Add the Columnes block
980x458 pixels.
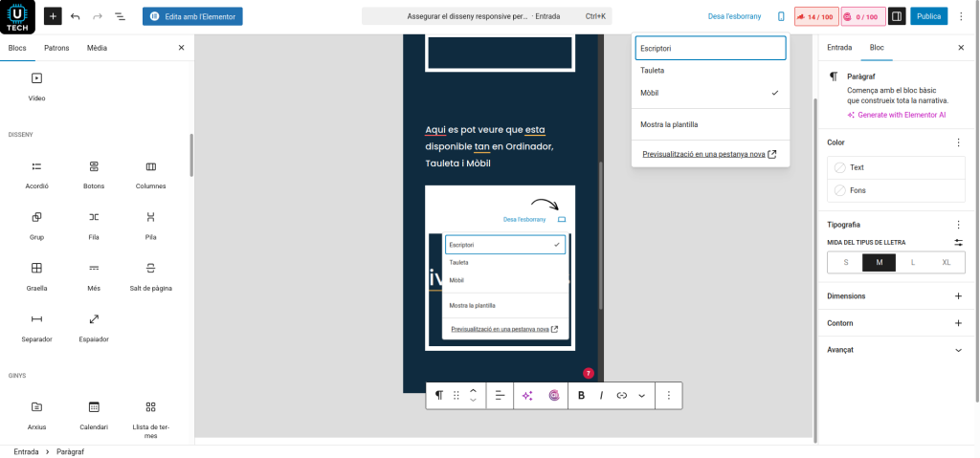pyautogui.click(x=150, y=174)
